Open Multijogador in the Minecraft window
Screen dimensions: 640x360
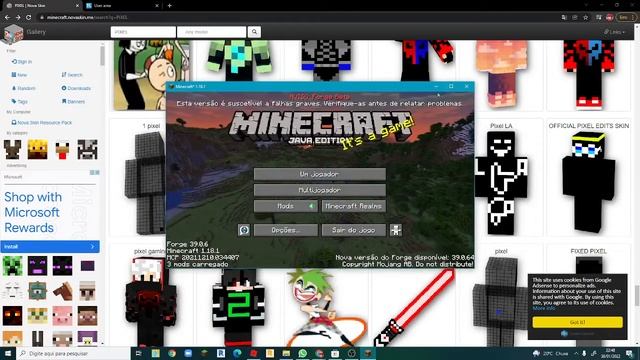pos(320,190)
